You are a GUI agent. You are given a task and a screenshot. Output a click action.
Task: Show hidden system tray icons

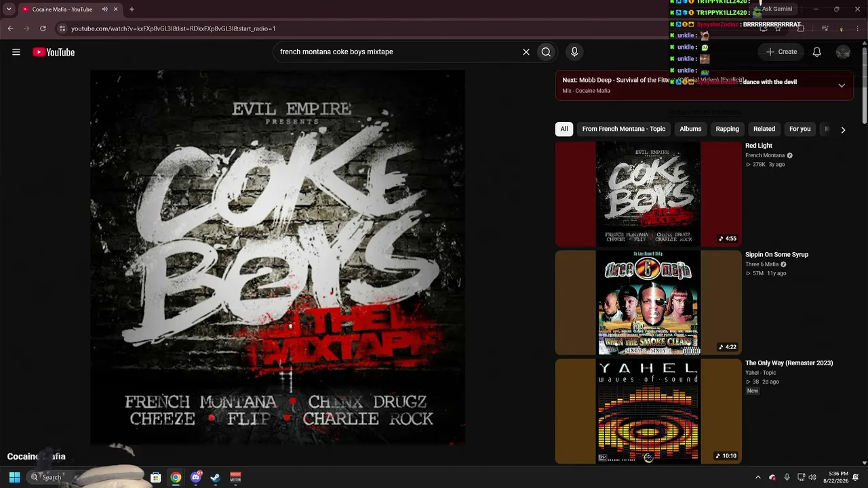[758, 477]
